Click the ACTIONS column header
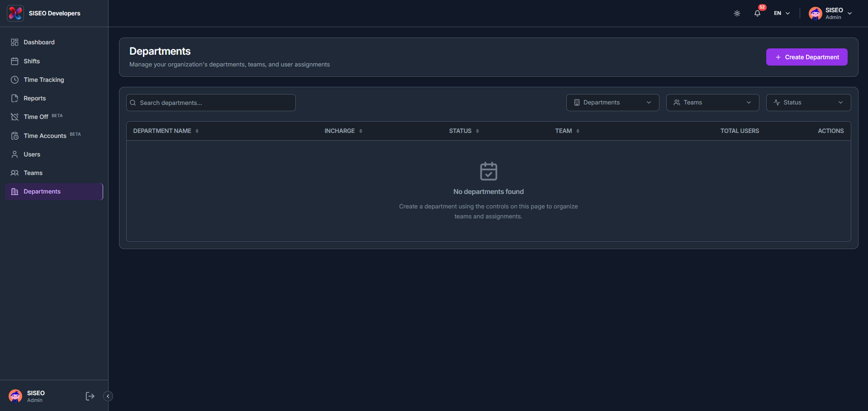868x411 pixels. coord(830,131)
